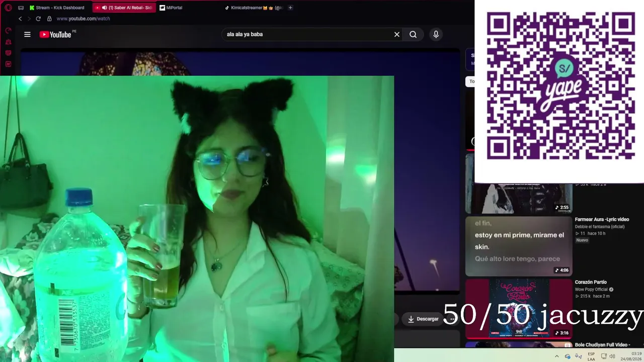Open a new browser tab
644x362 pixels.
click(290, 8)
